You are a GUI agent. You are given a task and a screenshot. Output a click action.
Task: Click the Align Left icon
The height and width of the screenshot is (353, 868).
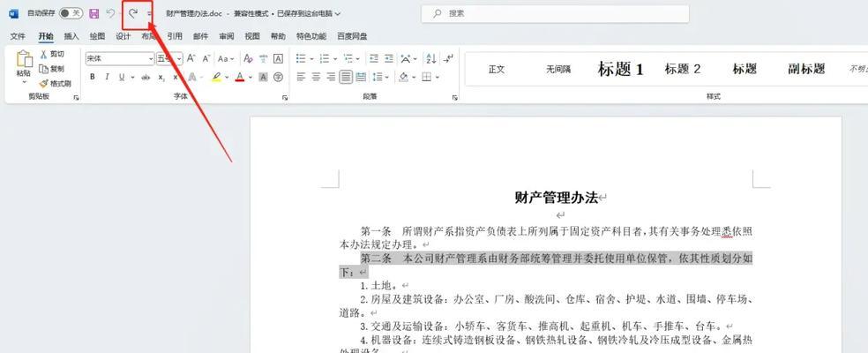(x=301, y=77)
